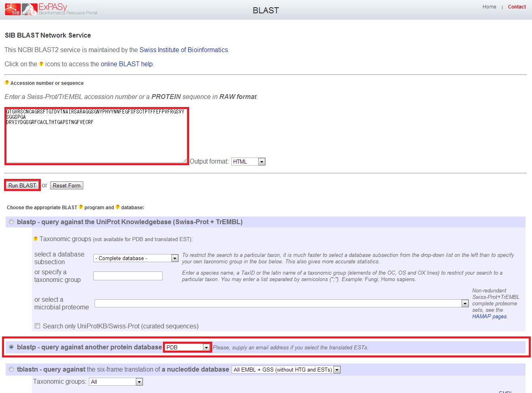Open help icon before 'database:' label
Screen dimensions: 532x393
tap(118, 207)
